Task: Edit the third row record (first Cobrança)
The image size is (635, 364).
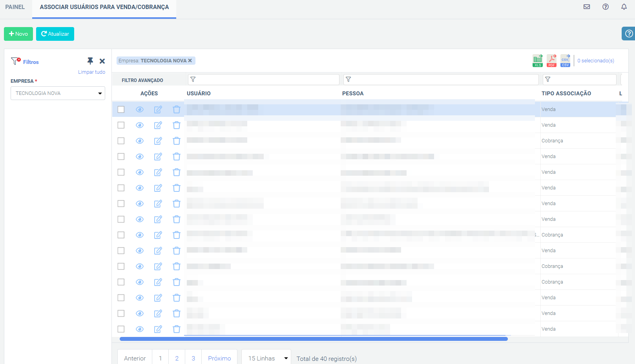Action: [x=158, y=141]
